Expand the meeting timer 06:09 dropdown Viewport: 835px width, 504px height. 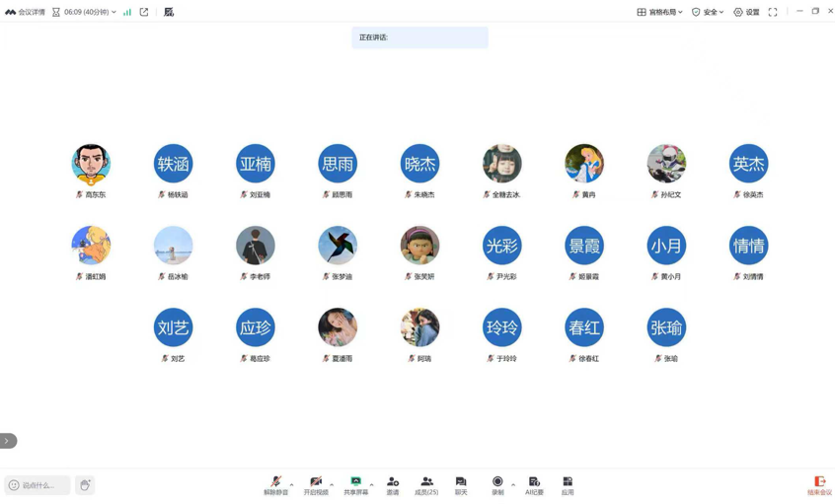(x=114, y=12)
